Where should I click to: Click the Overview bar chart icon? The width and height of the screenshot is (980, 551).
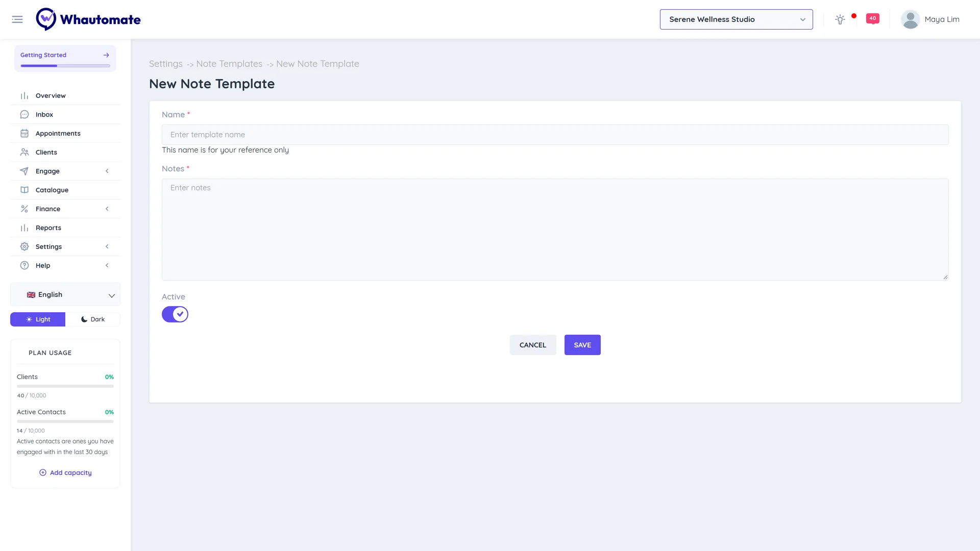tap(24, 96)
